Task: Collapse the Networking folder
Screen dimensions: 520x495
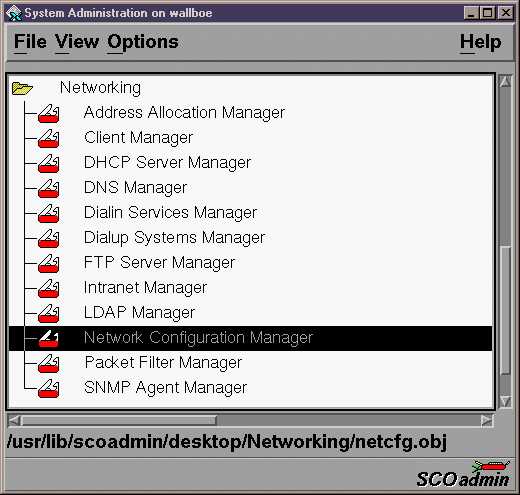Action: point(22,88)
